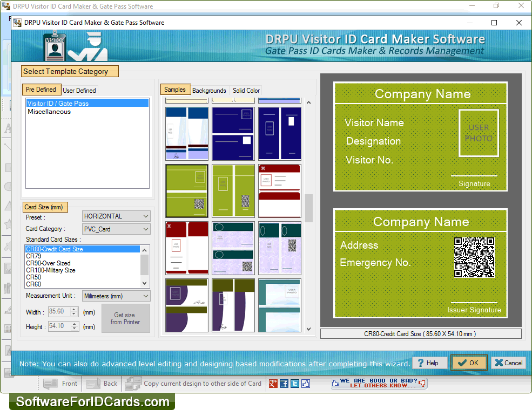This screenshot has width=532, height=410.
Task: Open the Solid Color tab
Action: tap(246, 91)
